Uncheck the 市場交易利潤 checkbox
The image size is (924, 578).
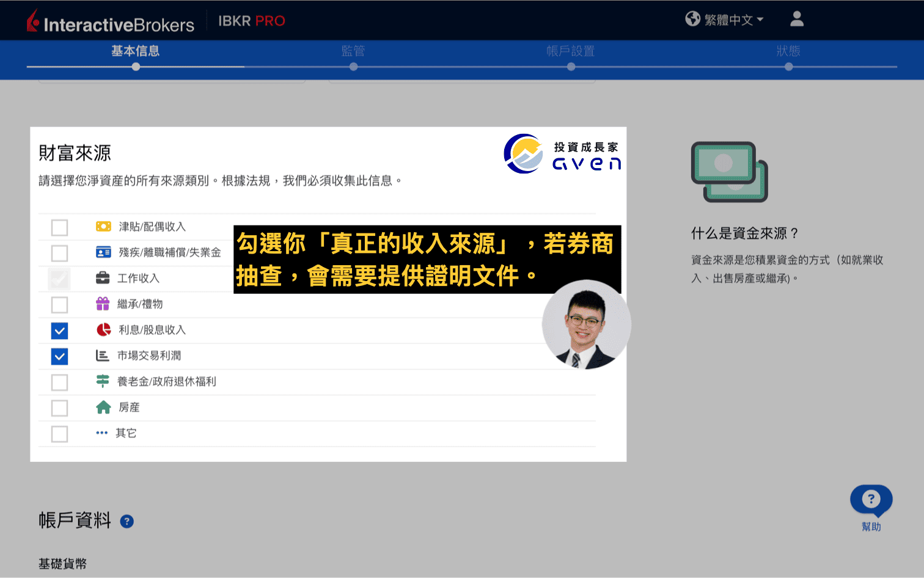[59, 356]
